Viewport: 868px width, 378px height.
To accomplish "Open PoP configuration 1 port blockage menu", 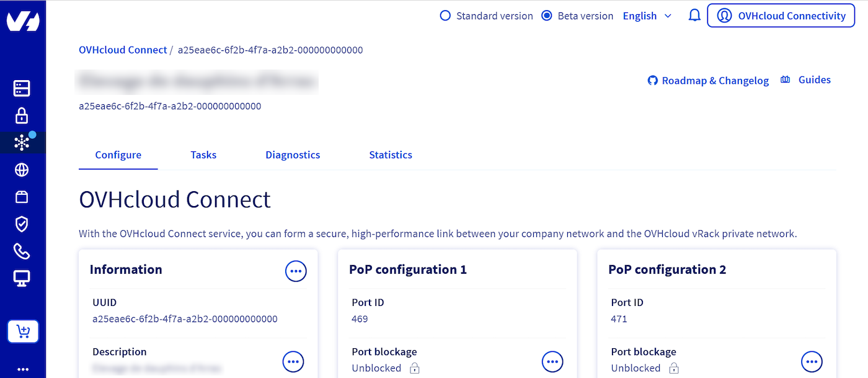I will [552, 361].
